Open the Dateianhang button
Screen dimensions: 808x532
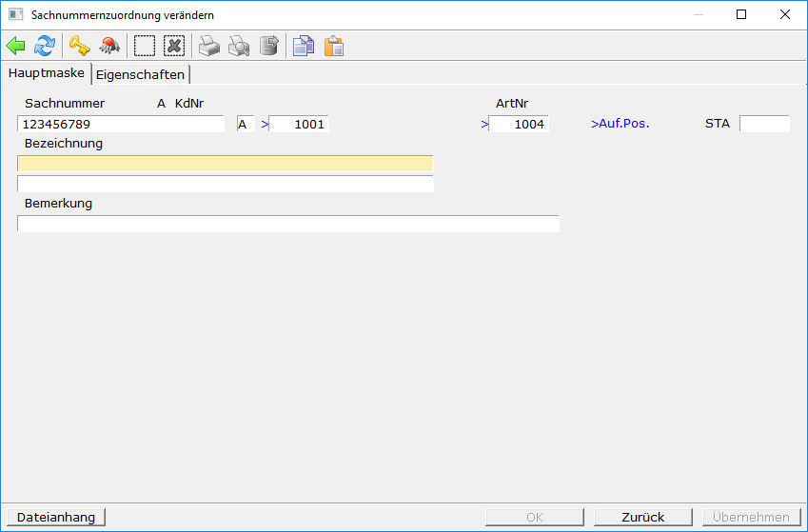(x=56, y=517)
